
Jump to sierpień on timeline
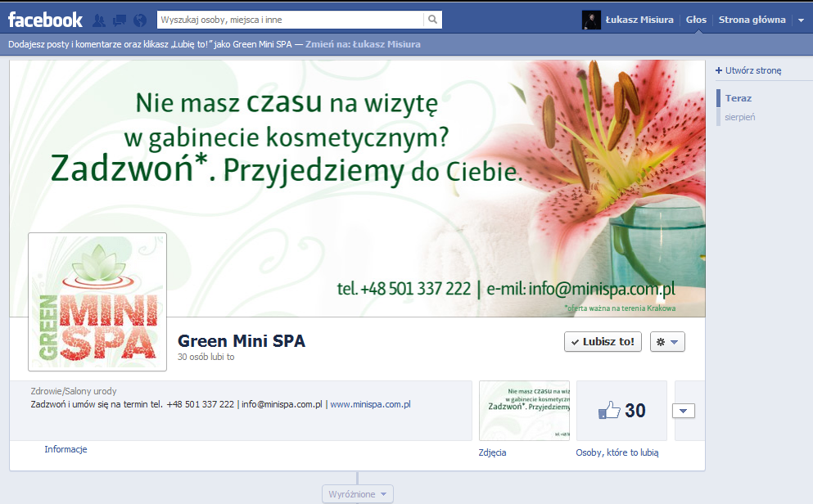point(740,117)
